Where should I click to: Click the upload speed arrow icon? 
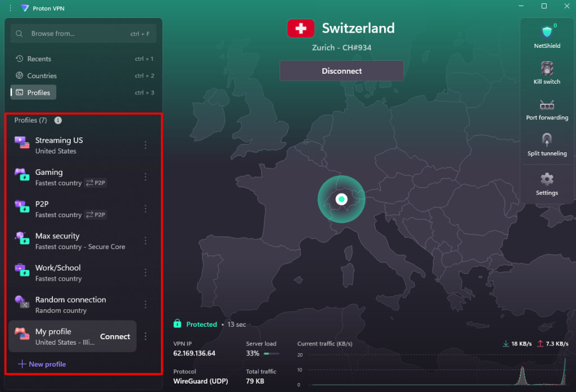[x=540, y=344]
